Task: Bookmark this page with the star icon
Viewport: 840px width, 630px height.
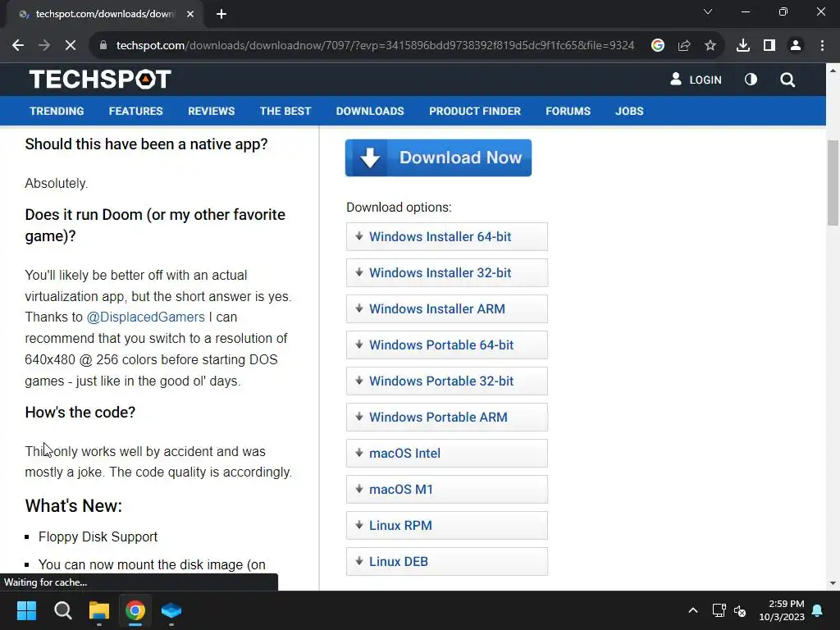Action: point(710,46)
